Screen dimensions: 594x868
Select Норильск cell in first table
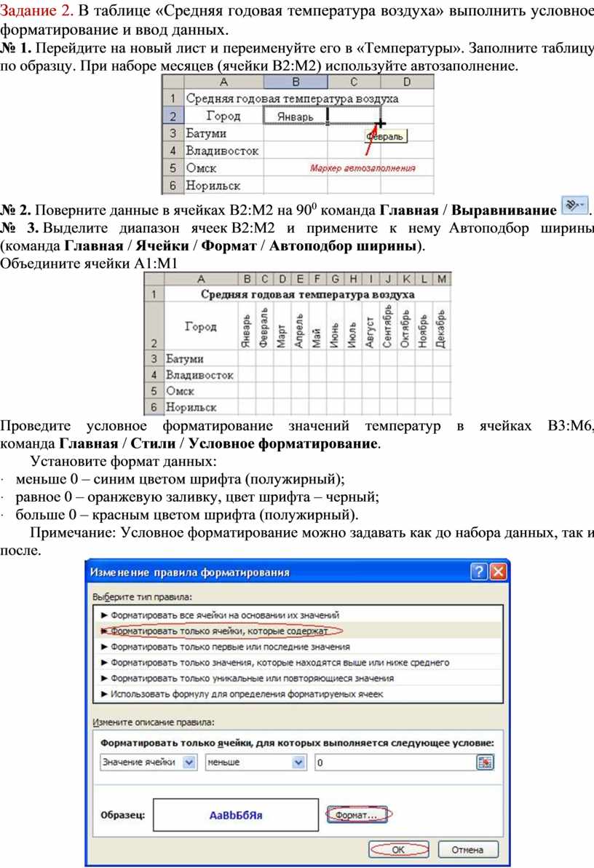click(x=223, y=186)
